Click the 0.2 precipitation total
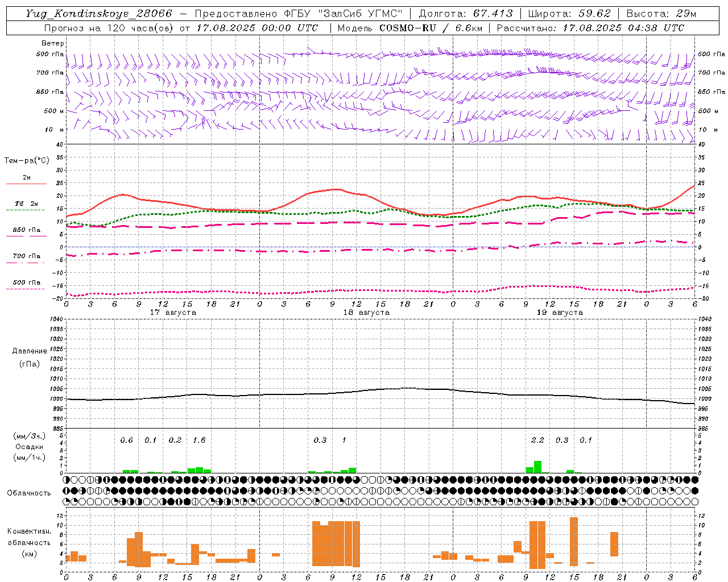The height and width of the screenshot is (582, 728). tap(175, 440)
